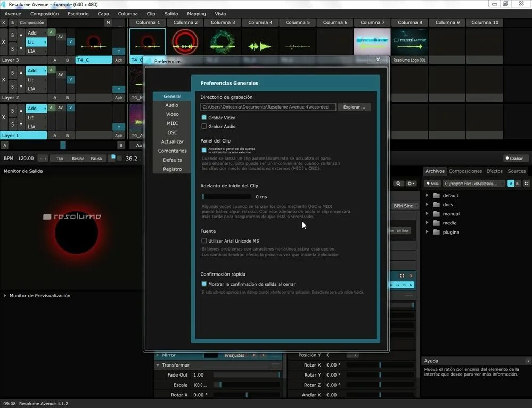Clear the composition with the Composición X button
Screen dimensions: 532x408
click(x=4, y=23)
